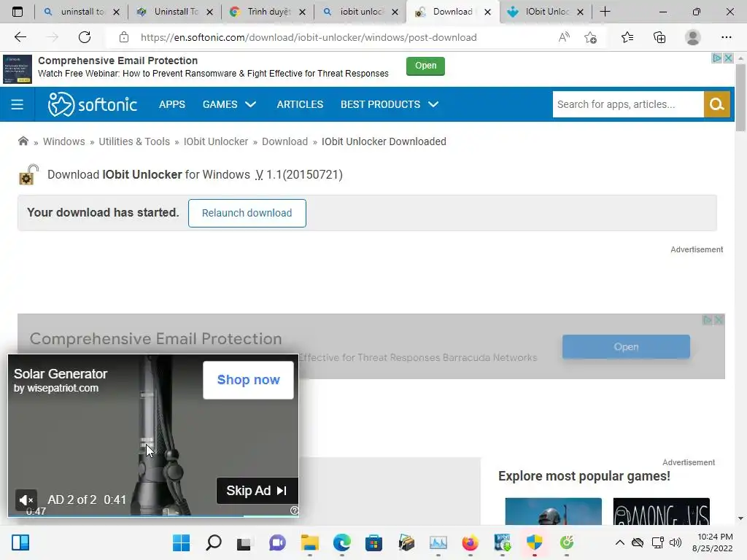Open the Windows Start menu
Image resolution: width=747 pixels, height=560 pixels.
(x=181, y=542)
